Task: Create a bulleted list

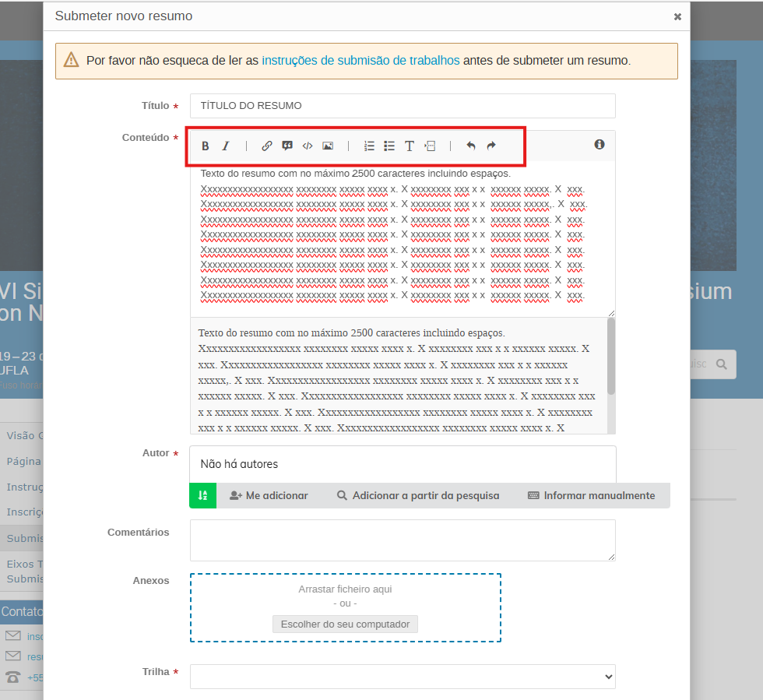Action: click(x=389, y=146)
